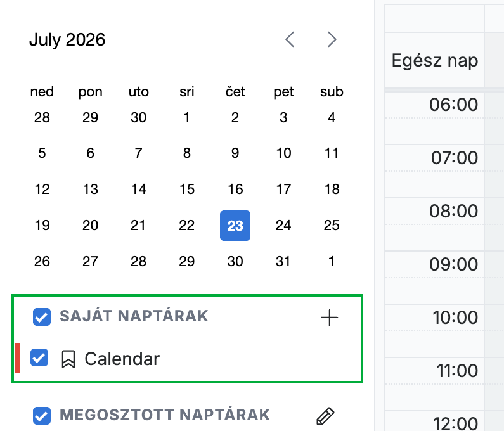Click the Egész nap all-day row
Viewport: 504px width, 431px height.
click(434, 60)
